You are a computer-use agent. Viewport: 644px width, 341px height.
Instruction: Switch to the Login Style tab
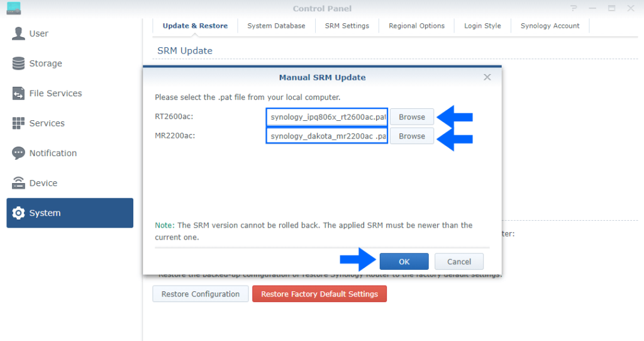point(482,26)
